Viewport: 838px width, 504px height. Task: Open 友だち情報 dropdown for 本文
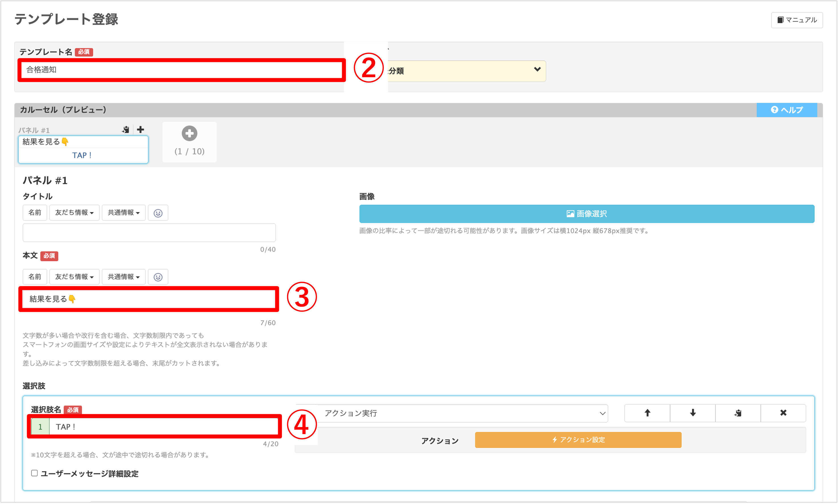coord(75,277)
